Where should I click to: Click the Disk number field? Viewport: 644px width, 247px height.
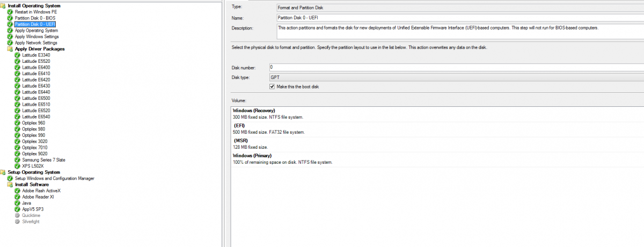click(x=456, y=67)
